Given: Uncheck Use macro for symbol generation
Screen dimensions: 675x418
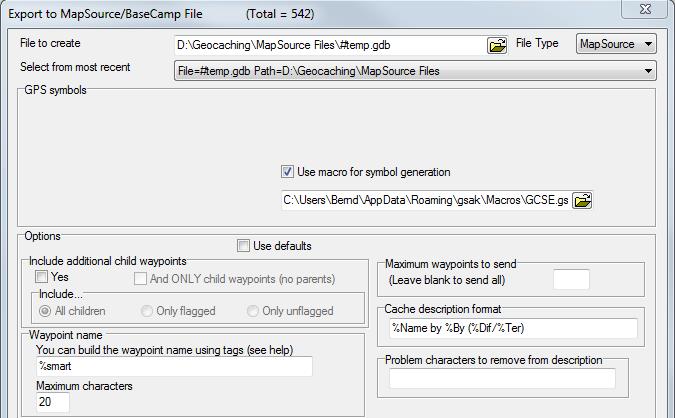Looking at the screenshot, I should (287, 172).
